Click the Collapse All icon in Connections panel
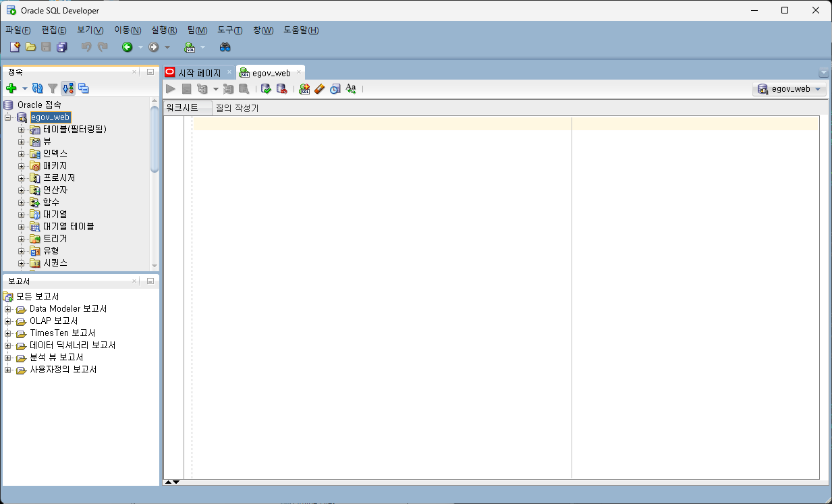This screenshot has height=504, width=832. [x=84, y=88]
